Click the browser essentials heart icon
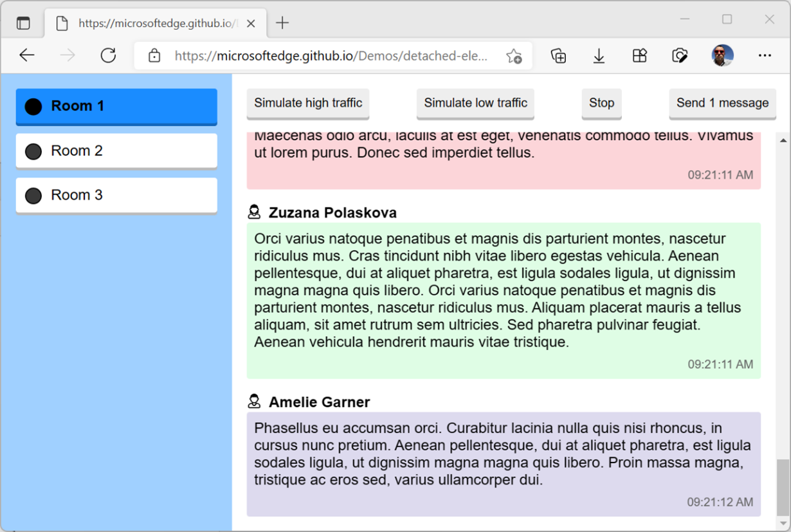 [680, 56]
